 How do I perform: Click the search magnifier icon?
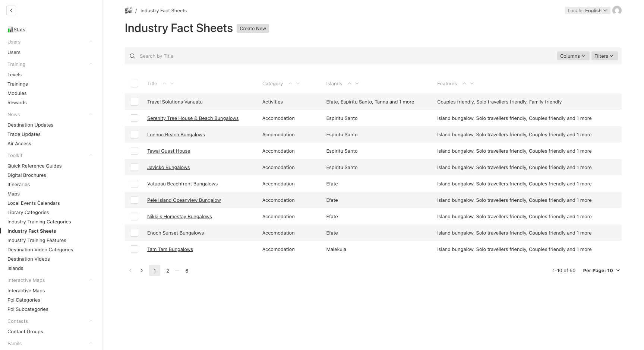(x=132, y=55)
